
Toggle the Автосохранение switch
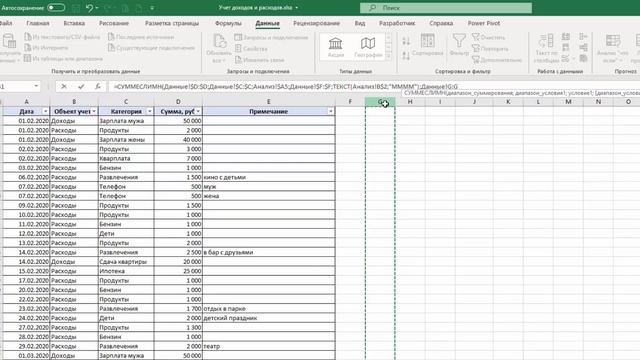pos(56,8)
